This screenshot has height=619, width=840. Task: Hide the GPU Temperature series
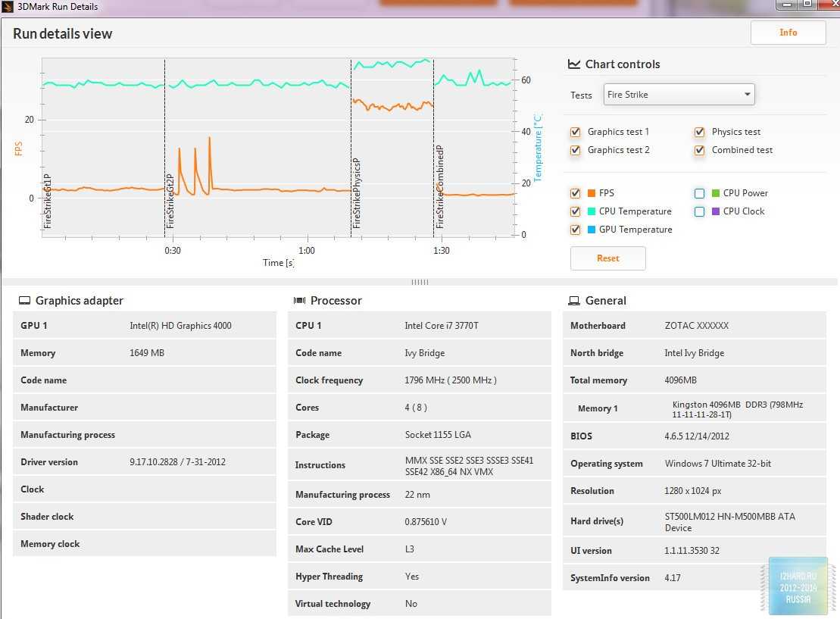tap(576, 230)
